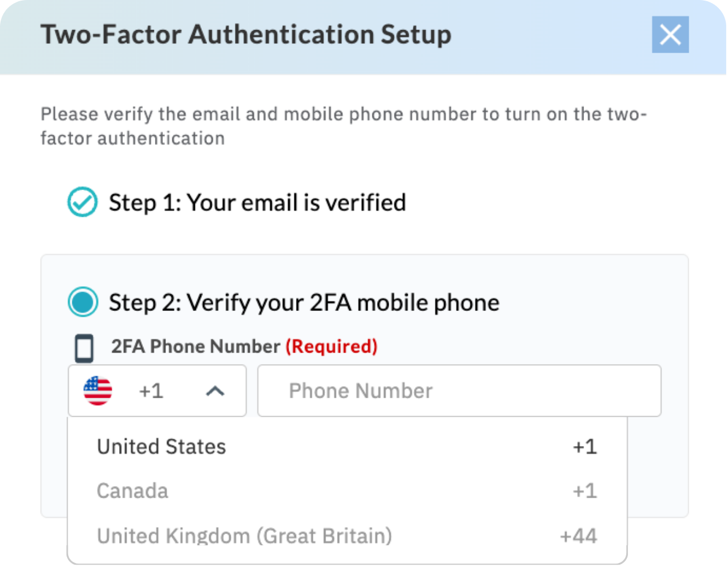Screen dimensions: 728x567
Task: Click the +44 dial code entry
Action: click(x=578, y=536)
